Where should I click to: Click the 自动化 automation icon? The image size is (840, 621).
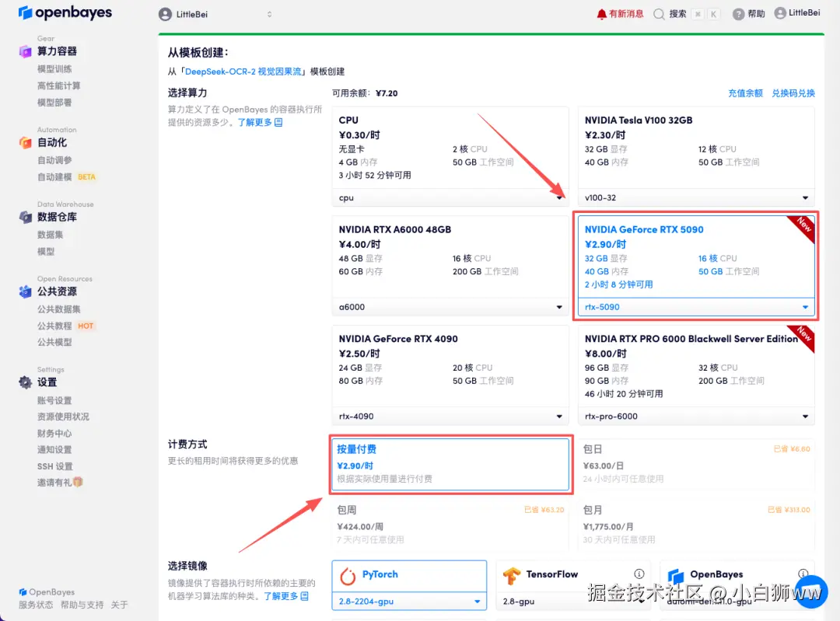click(x=25, y=142)
